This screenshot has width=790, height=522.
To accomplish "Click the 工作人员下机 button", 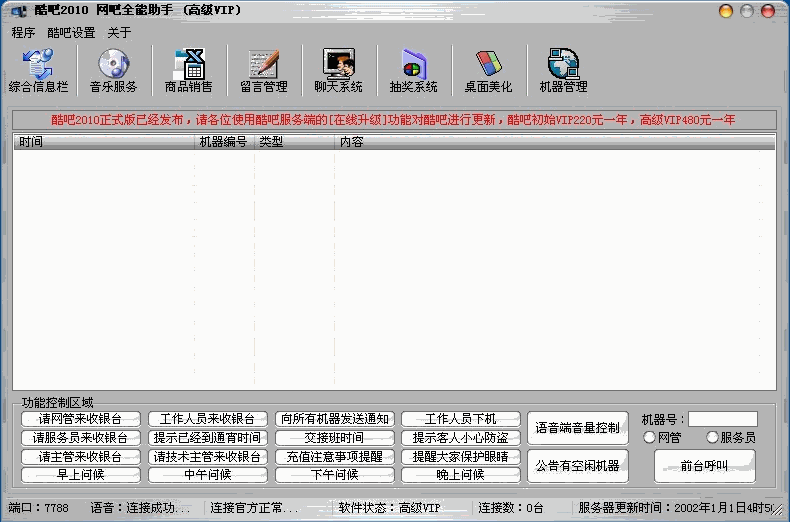I will 460,419.
